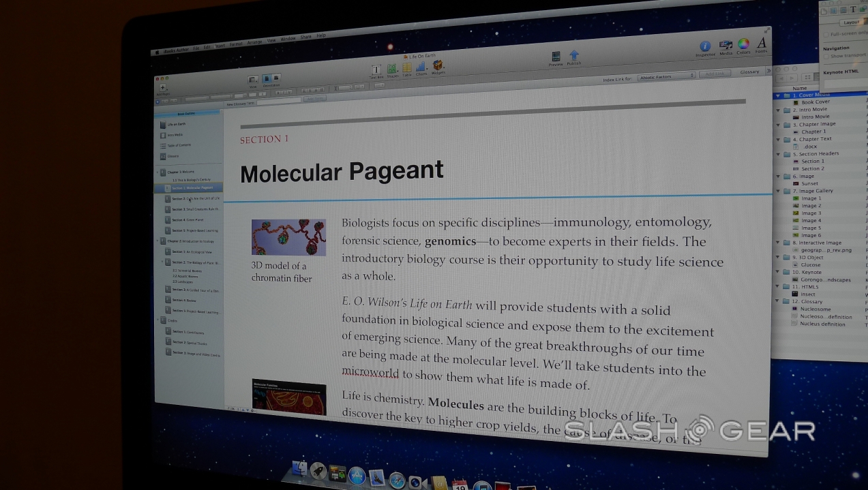
Task: Select Section 4: Green Planet
Action: tap(189, 220)
